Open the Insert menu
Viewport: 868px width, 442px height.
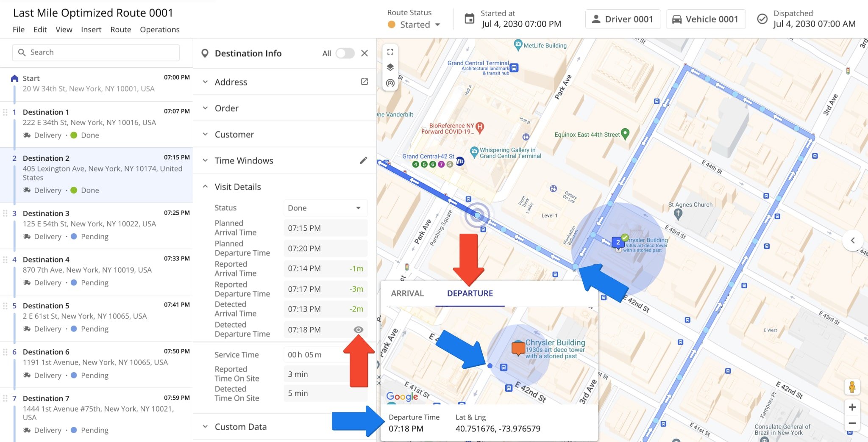click(91, 30)
